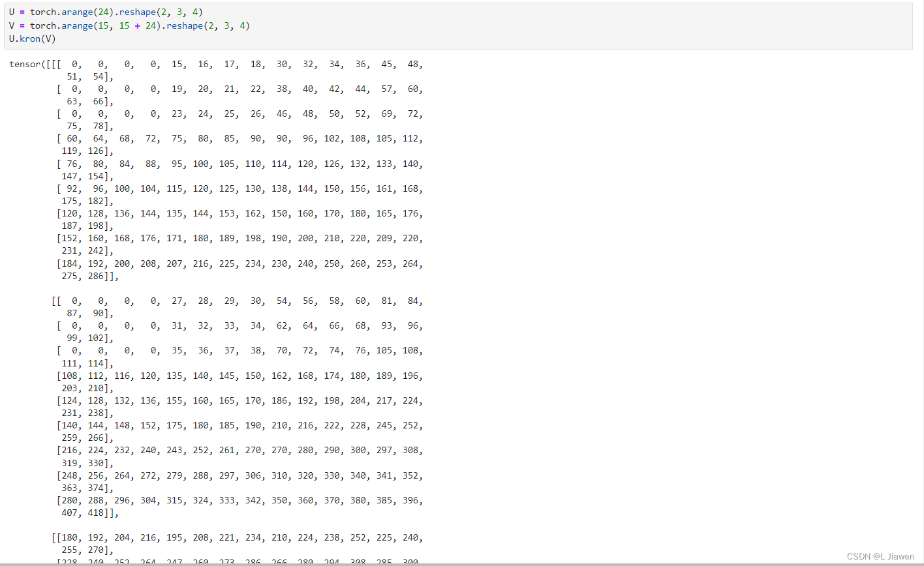Click the continuation line '363, 374],'
This screenshot has width=924, height=566.
coord(87,488)
